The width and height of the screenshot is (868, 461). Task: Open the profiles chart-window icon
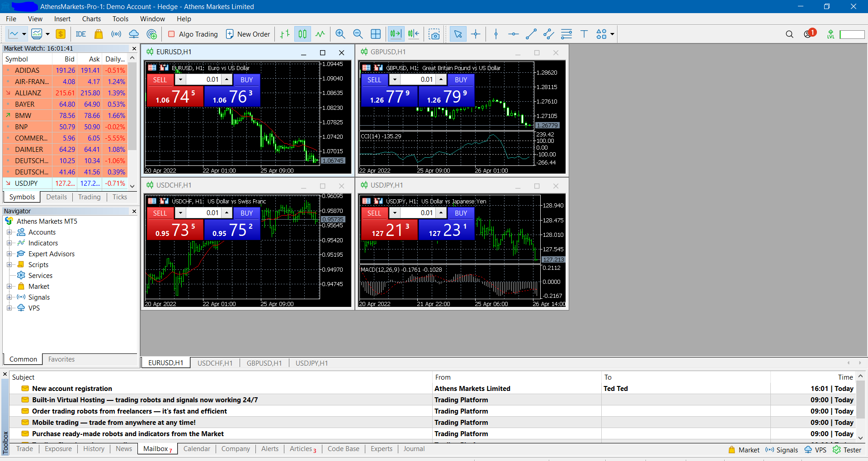coord(37,34)
